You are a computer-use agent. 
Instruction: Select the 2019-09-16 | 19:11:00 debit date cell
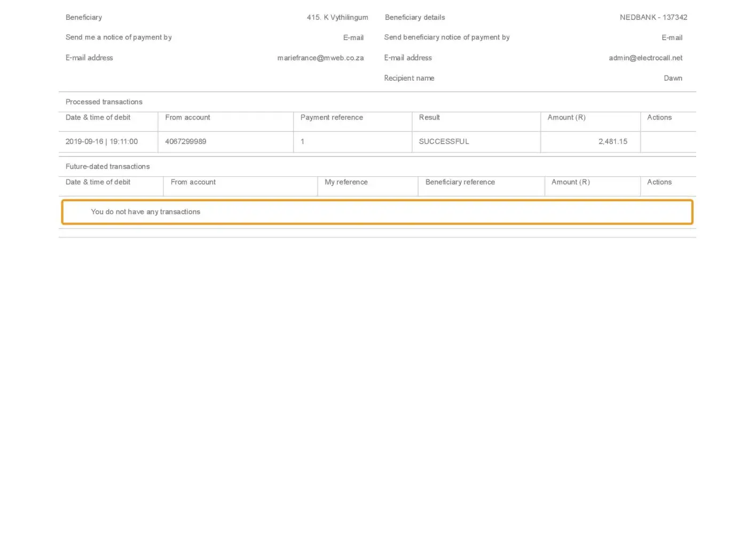pyautogui.click(x=101, y=142)
